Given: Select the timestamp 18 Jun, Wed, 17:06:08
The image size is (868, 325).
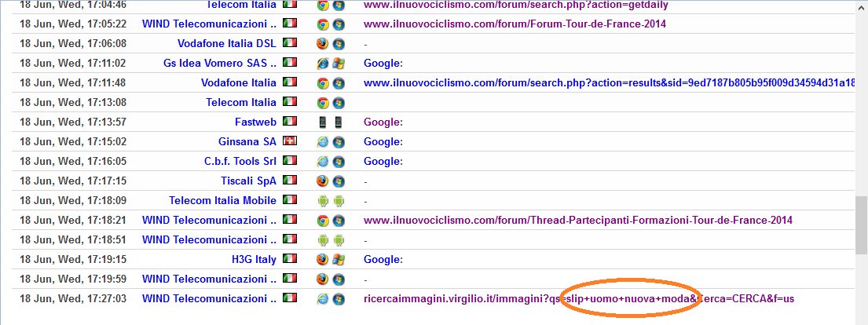Looking at the screenshot, I should pyautogui.click(x=72, y=44).
